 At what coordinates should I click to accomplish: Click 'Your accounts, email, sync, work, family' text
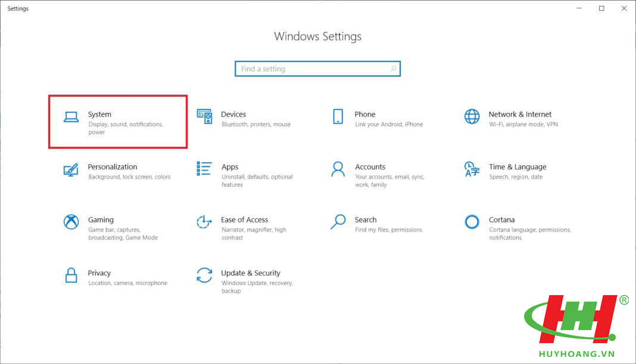click(390, 181)
